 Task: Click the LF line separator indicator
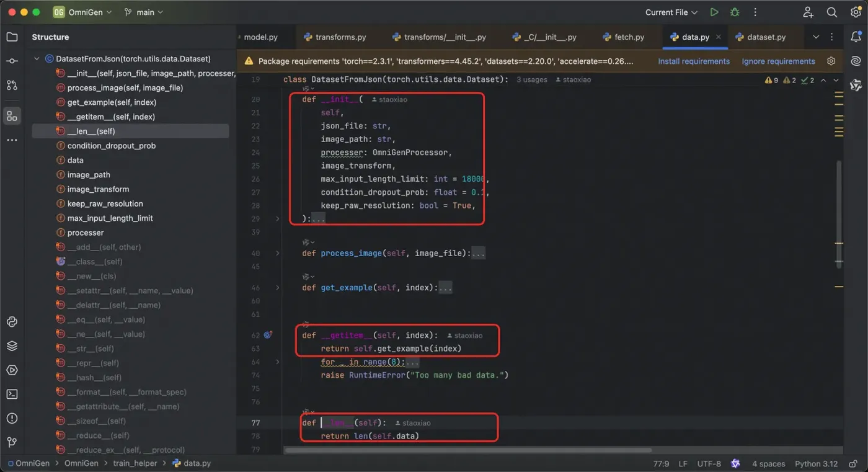(683, 464)
